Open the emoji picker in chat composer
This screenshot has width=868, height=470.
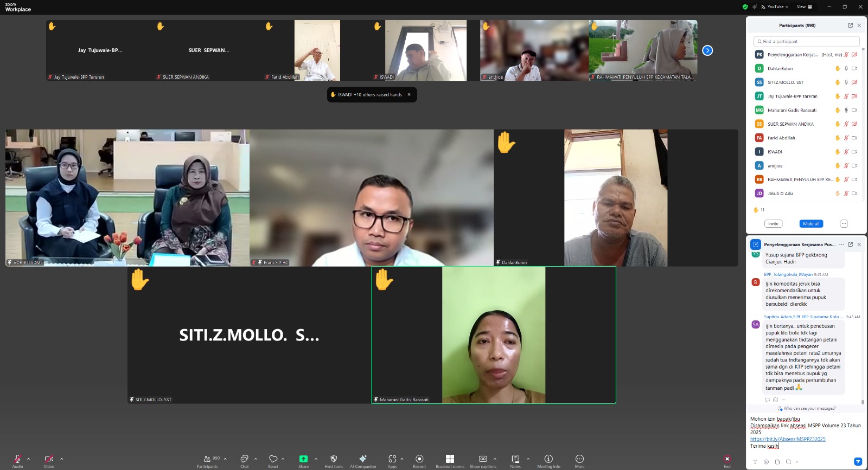pos(766,462)
